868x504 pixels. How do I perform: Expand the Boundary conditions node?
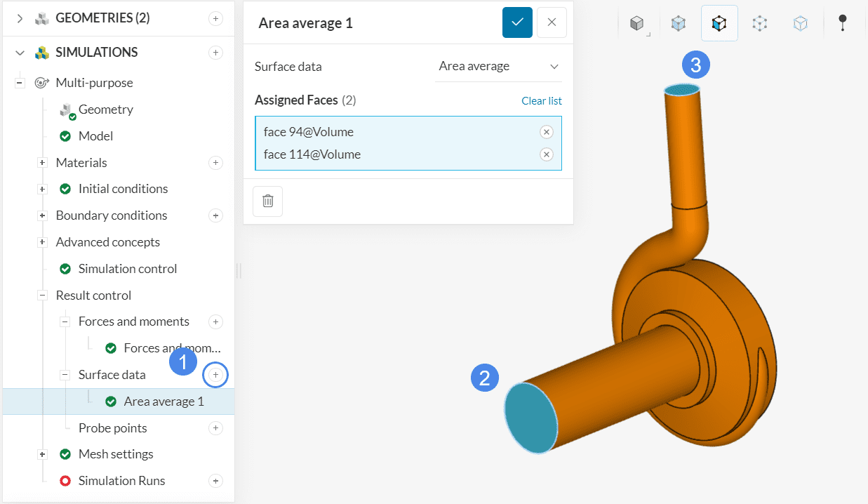pyautogui.click(x=42, y=215)
